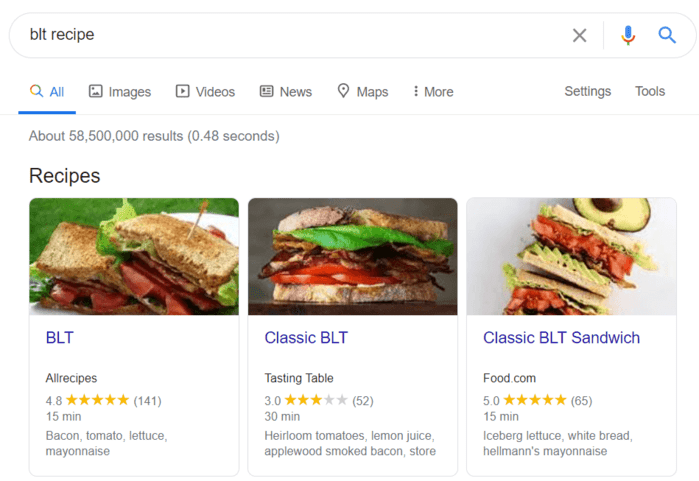Select the All results tab

(x=47, y=92)
